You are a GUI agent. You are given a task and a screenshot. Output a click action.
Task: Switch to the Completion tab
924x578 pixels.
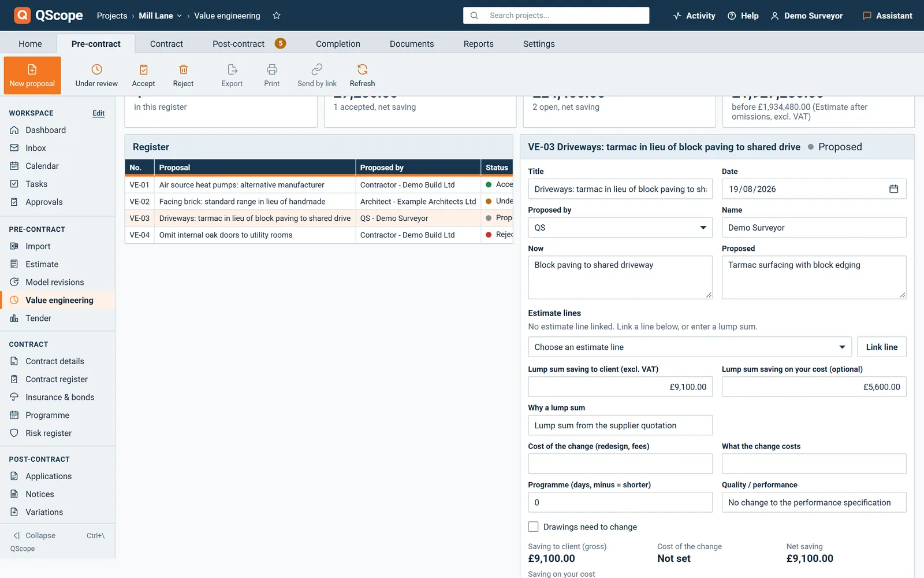point(338,44)
